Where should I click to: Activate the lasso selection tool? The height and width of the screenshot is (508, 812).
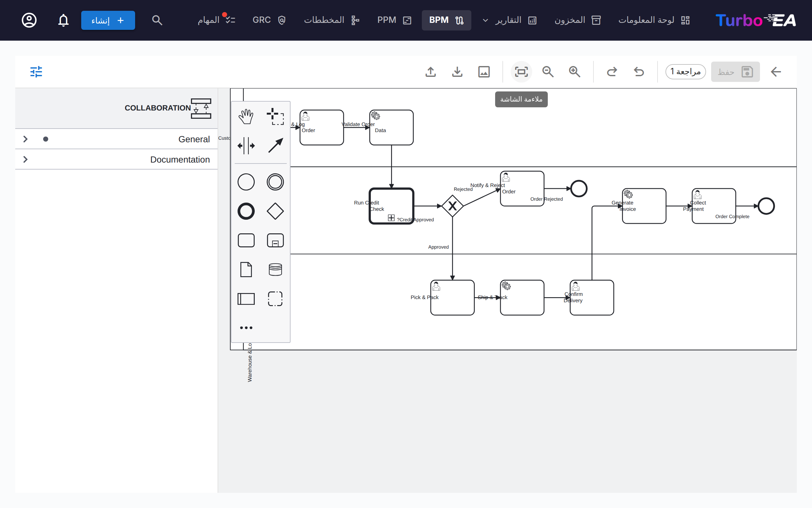(275, 117)
